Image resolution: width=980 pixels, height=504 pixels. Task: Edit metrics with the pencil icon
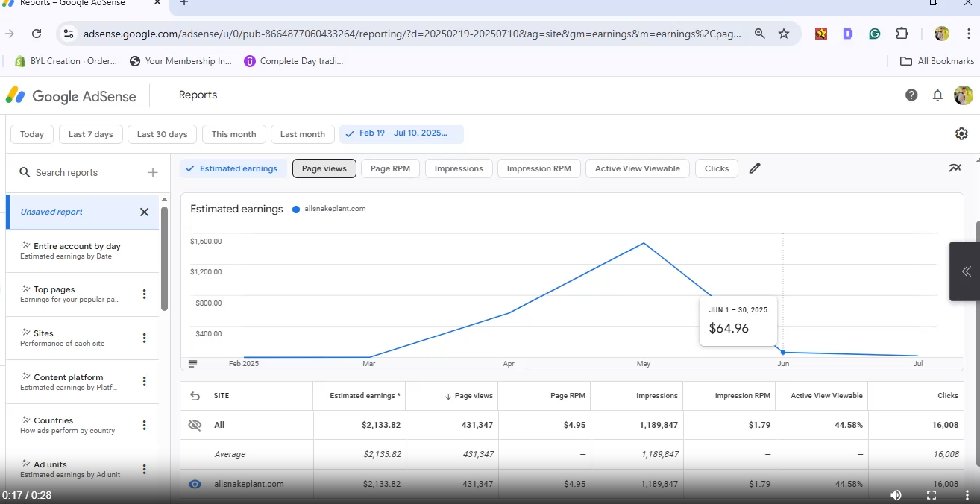click(755, 168)
